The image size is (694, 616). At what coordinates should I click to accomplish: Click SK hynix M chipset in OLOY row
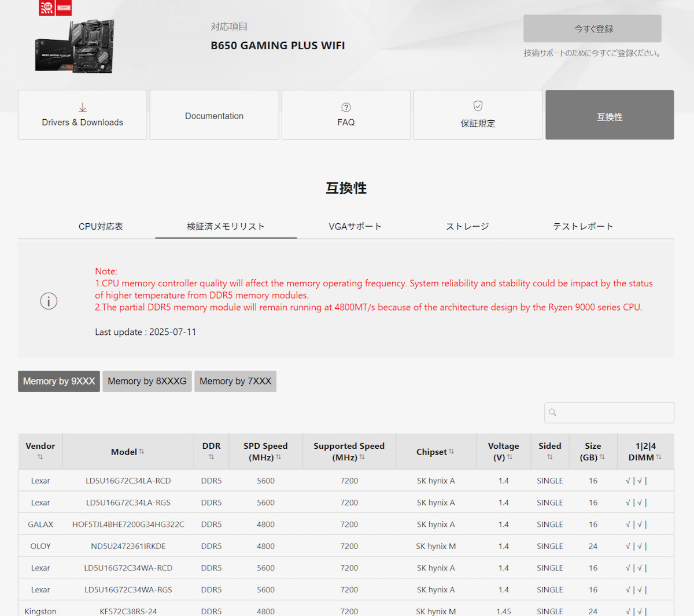point(436,546)
